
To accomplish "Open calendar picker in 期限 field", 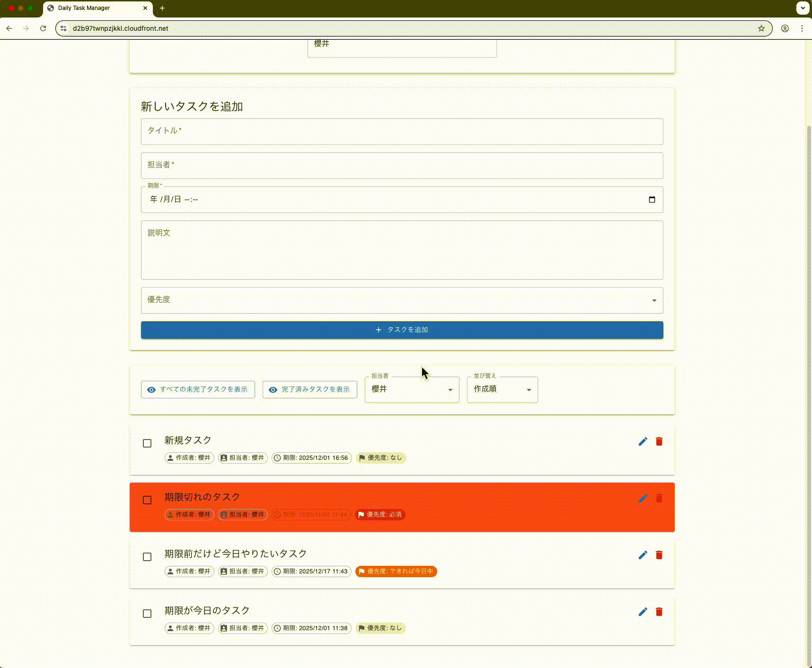I will tap(652, 200).
